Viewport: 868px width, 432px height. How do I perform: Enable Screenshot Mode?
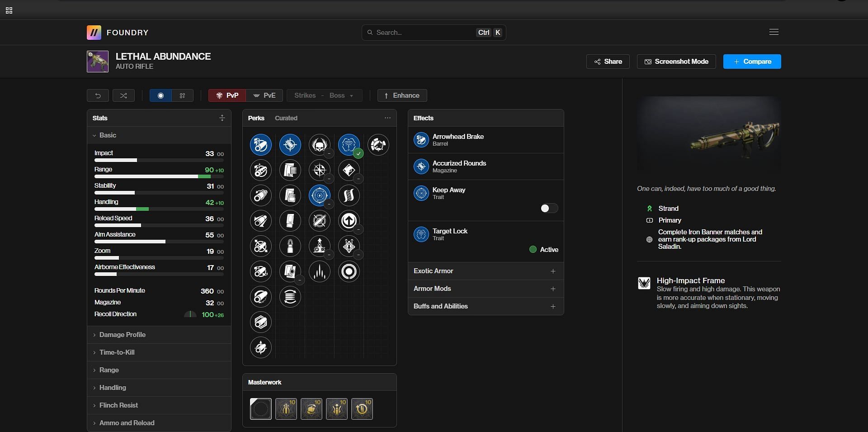[x=676, y=62]
